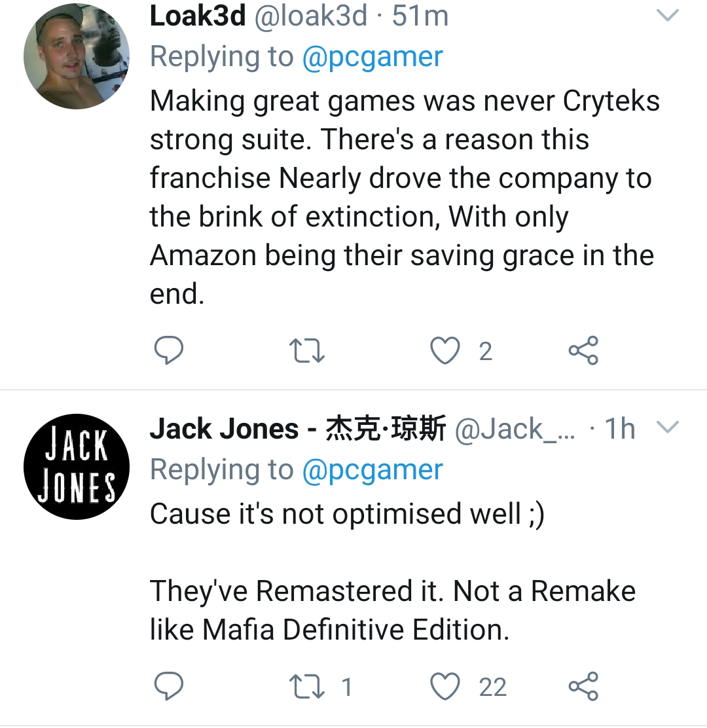This screenshot has height=728, width=707.
Task: Like Jack Jones' tweet with 22 likes
Action: (445, 687)
